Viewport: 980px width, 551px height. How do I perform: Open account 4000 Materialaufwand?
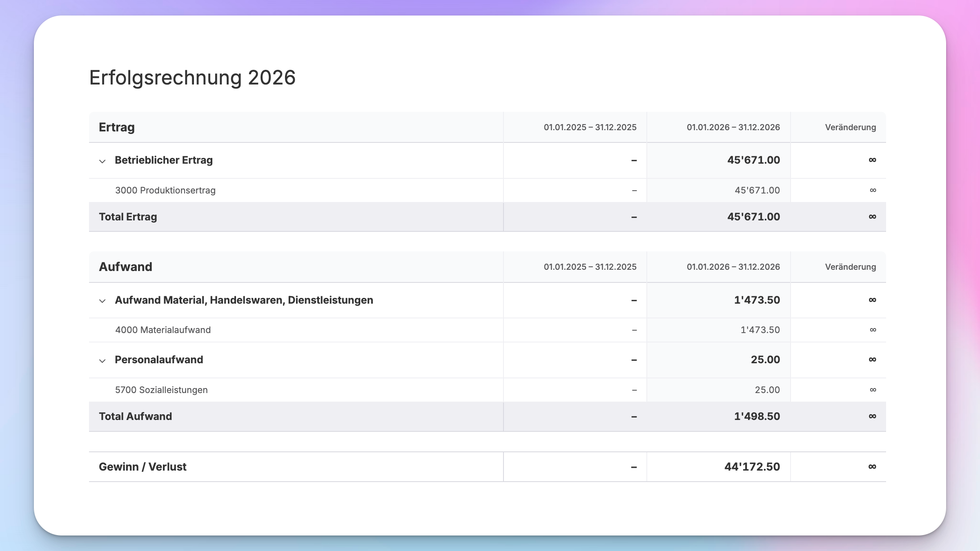(163, 330)
